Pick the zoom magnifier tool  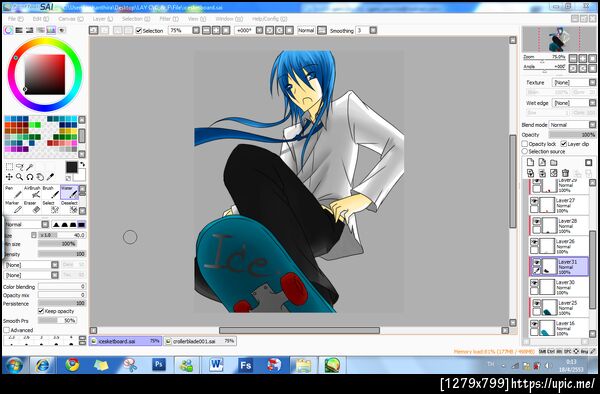click(x=20, y=177)
